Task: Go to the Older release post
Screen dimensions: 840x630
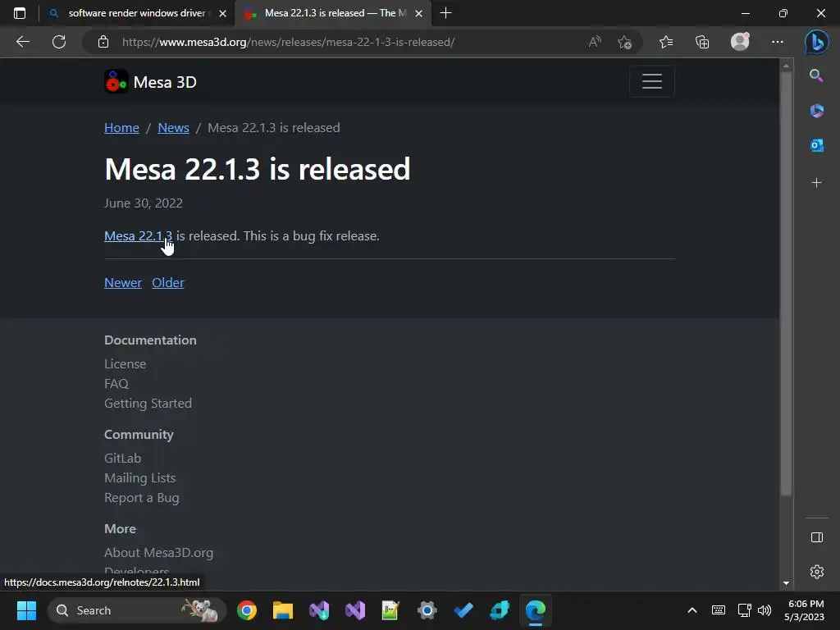Action: click(x=167, y=282)
